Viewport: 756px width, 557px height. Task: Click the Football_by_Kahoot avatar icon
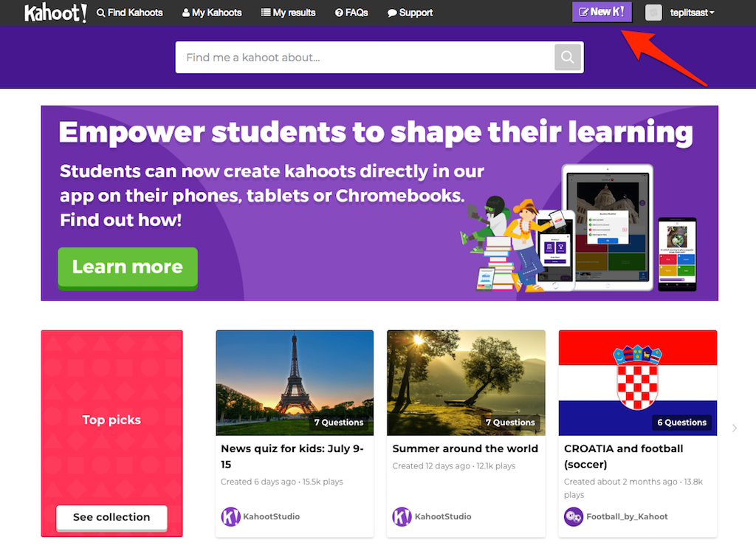pyautogui.click(x=573, y=516)
